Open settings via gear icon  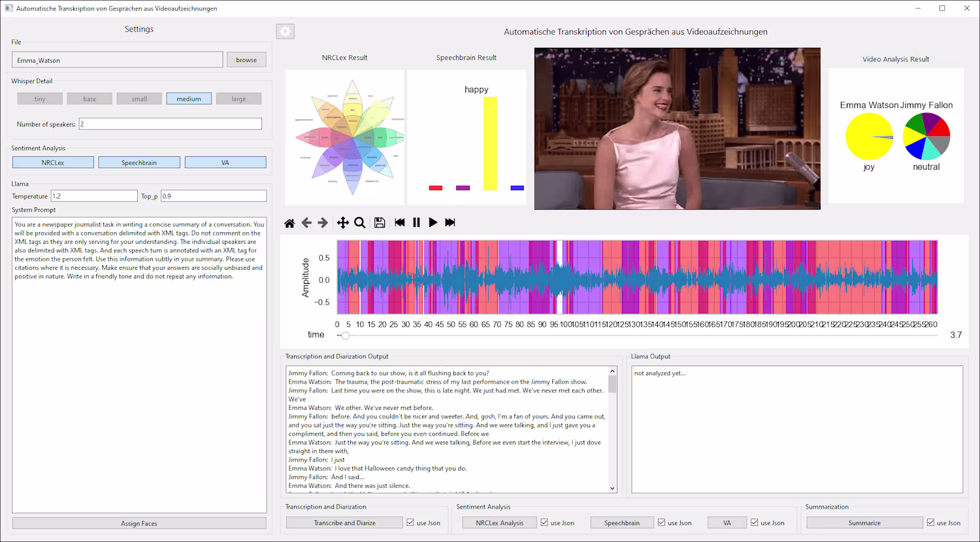coord(286,31)
